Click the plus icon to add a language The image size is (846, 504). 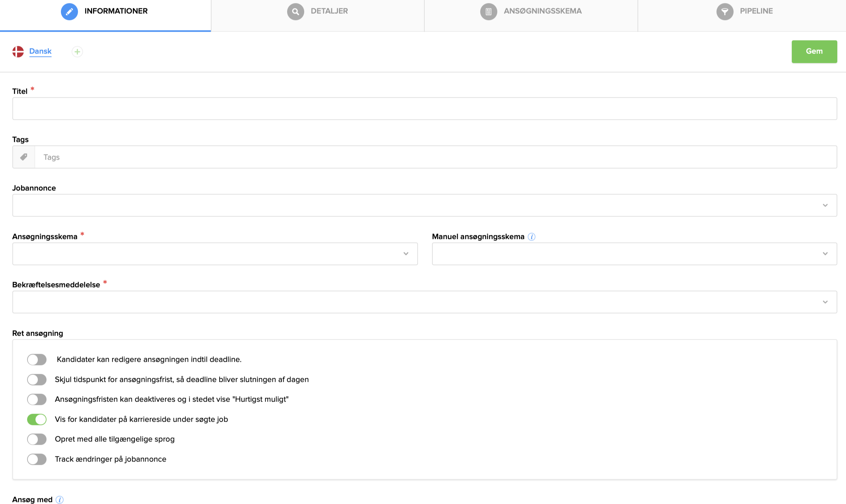(77, 52)
